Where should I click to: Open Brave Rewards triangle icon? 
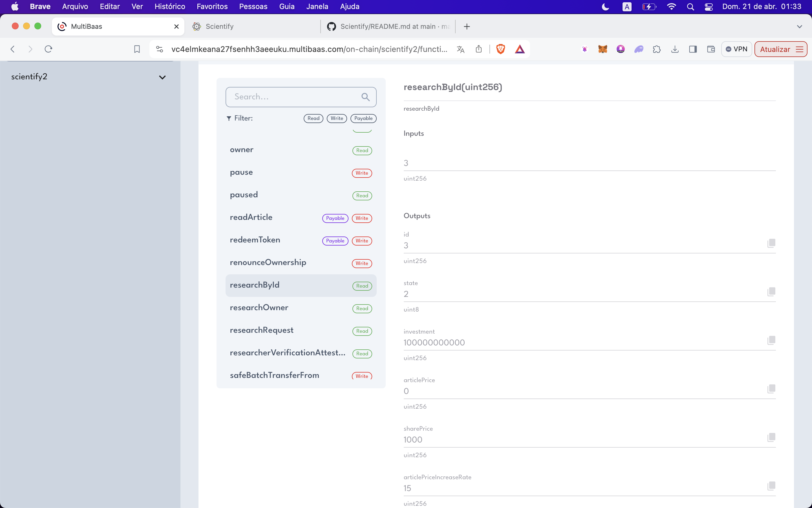pyautogui.click(x=520, y=49)
